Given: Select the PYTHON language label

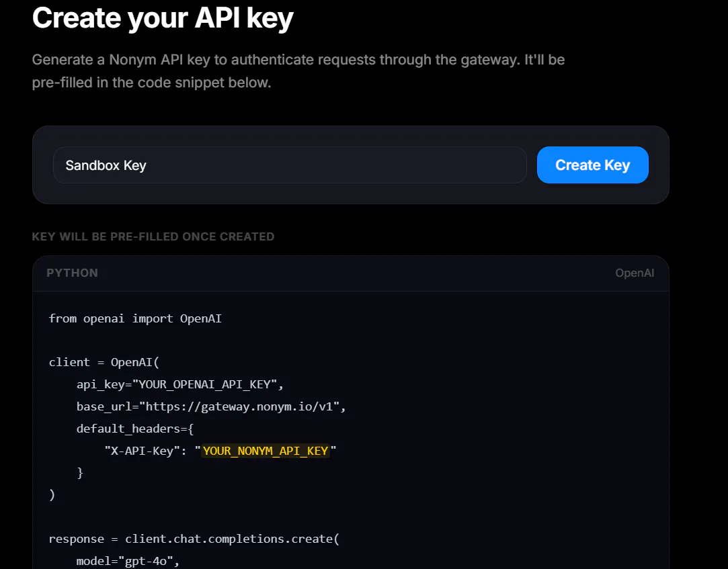Looking at the screenshot, I should click(x=72, y=273).
